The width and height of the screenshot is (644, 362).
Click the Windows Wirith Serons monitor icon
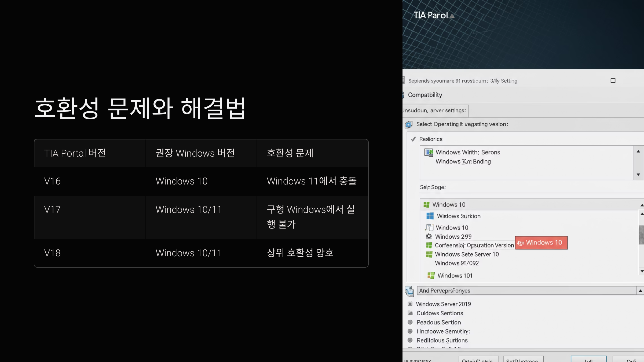point(429,153)
